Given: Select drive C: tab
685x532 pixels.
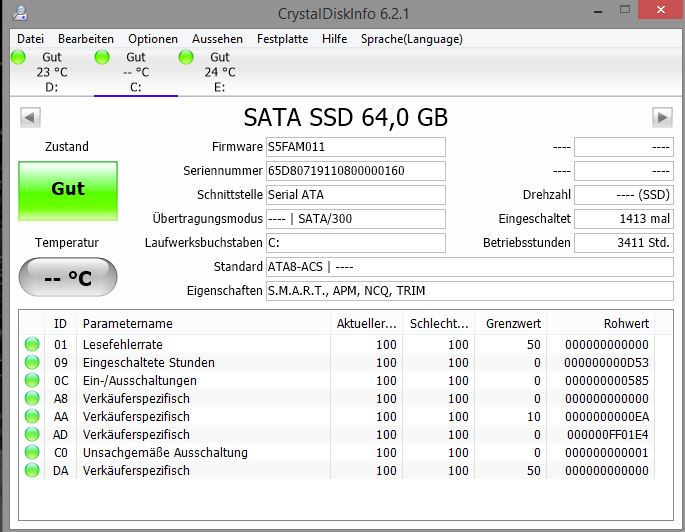Looking at the screenshot, I should [136, 72].
